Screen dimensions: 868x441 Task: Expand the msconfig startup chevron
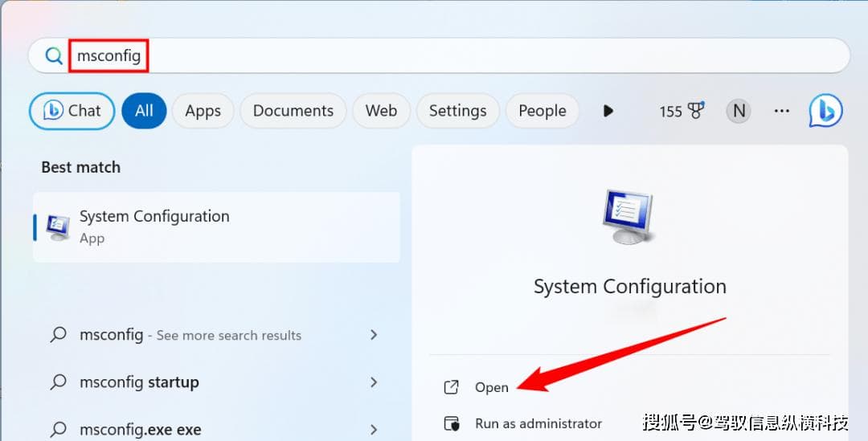[375, 382]
